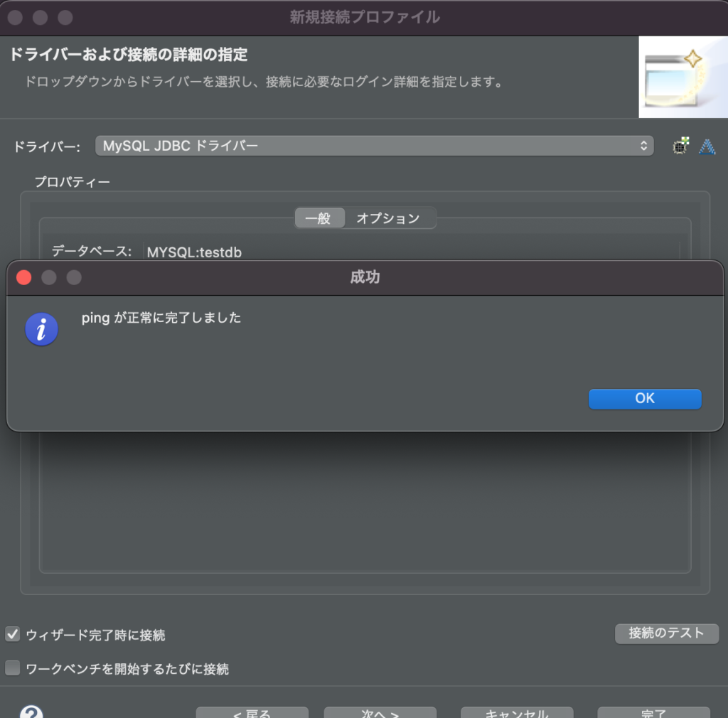Viewport: 728px width, 718px height.
Task: Click the 次へ > button
Action: [380, 712]
